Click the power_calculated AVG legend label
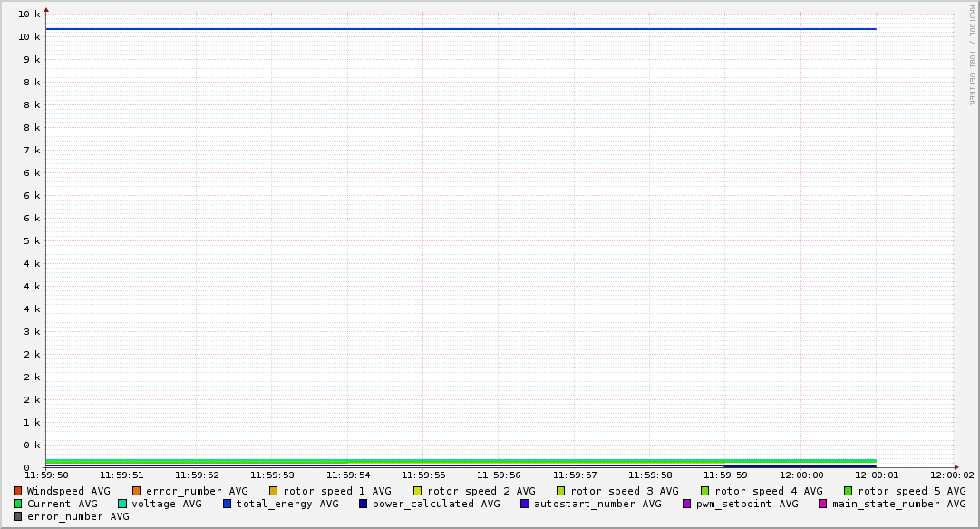The width and height of the screenshot is (980, 529). pos(435,504)
